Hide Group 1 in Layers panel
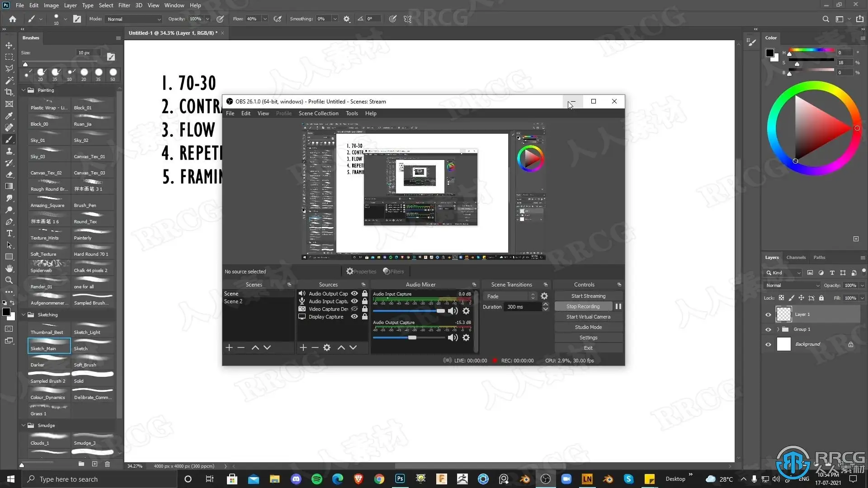Image resolution: width=868 pixels, height=488 pixels. [768, 329]
